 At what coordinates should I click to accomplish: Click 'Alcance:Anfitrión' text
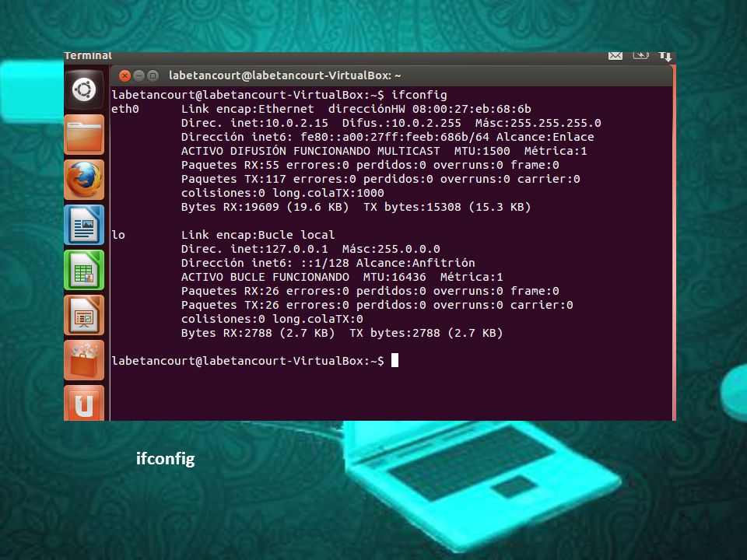click(x=416, y=263)
